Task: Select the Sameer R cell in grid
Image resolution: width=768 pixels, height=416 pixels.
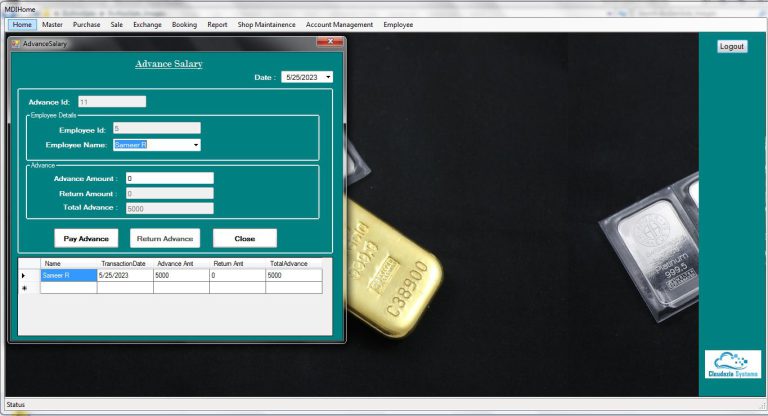Action: 68,275
